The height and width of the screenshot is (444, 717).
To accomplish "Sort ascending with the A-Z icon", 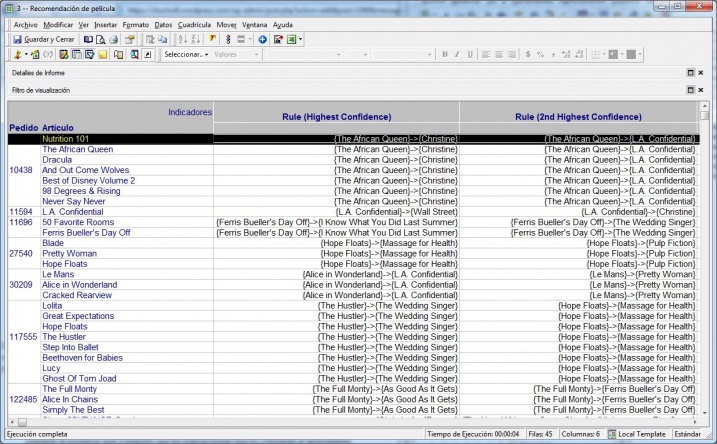I will 181,39.
